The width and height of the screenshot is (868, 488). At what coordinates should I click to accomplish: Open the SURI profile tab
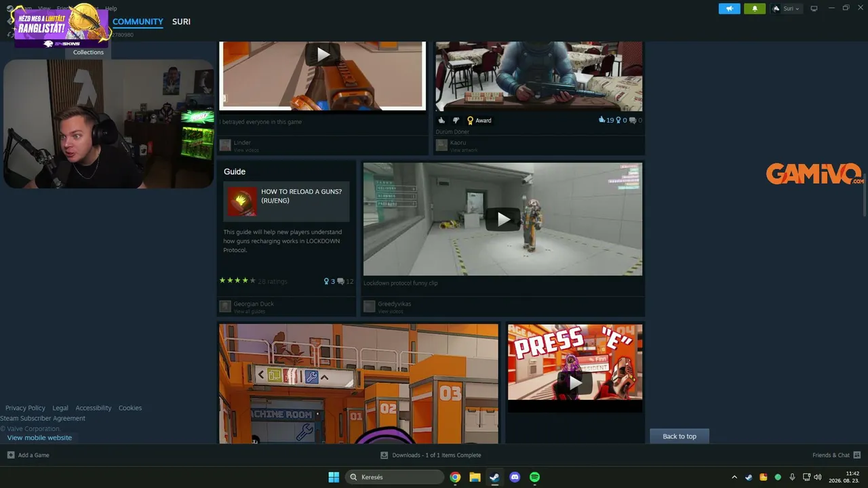point(181,22)
